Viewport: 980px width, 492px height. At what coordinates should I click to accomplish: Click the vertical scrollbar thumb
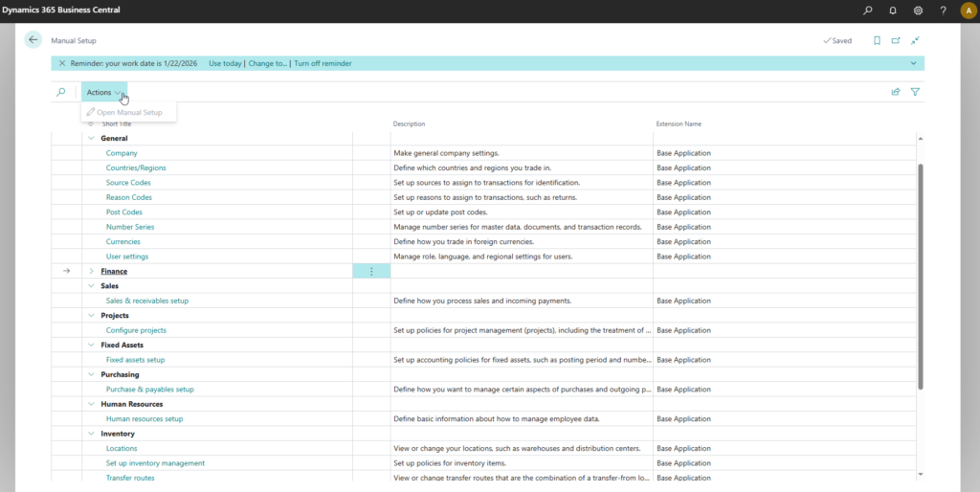920,277
